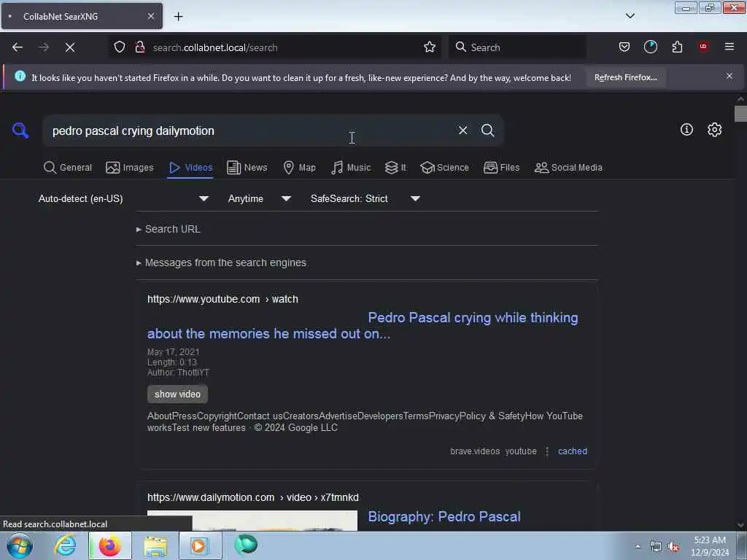Clear the search query text
This screenshot has width=747, height=560.
pos(462,130)
